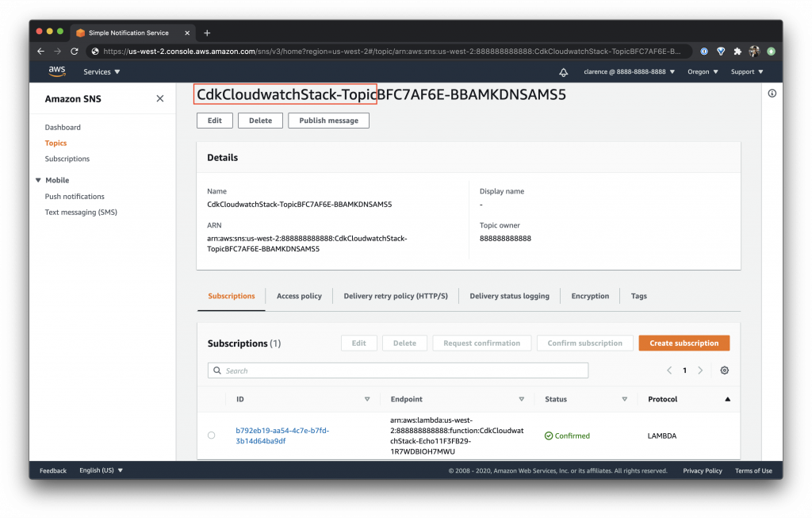Click the Create subscription button

tap(684, 343)
